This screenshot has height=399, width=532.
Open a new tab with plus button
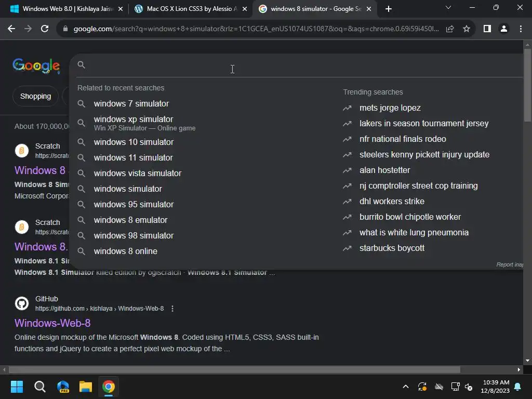[389, 9]
